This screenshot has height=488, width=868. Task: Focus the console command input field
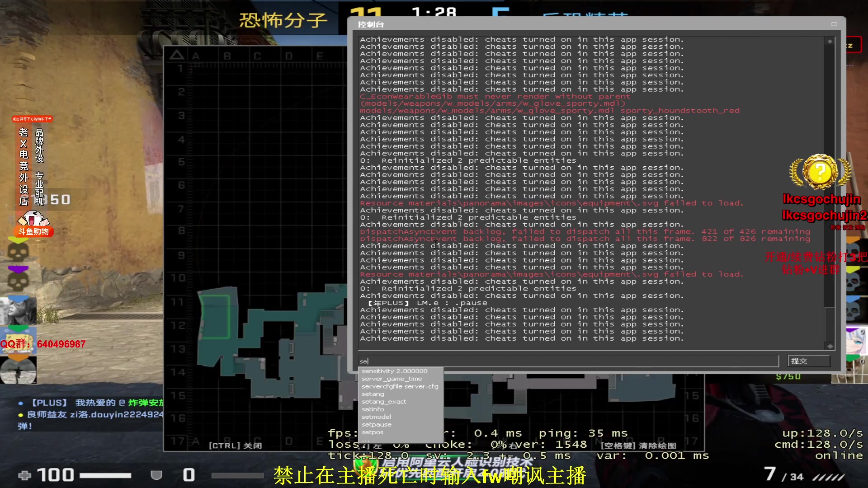point(568,361)
